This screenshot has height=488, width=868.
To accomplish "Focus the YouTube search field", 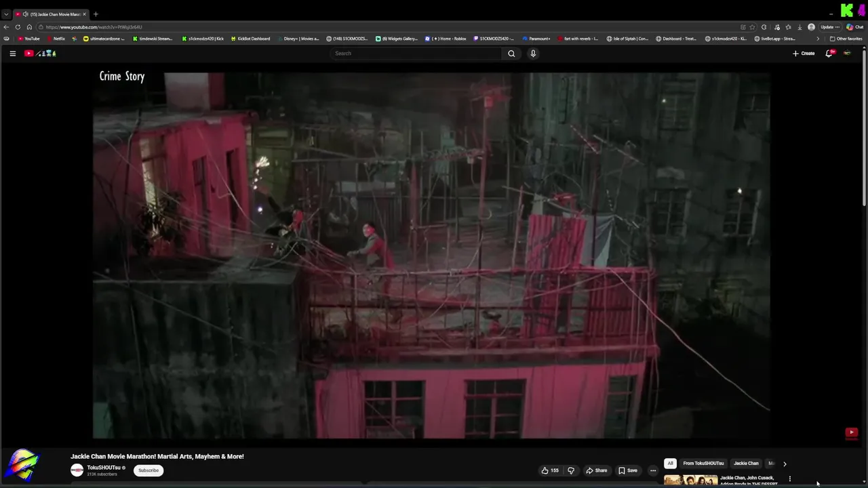I will click(x=416, y=54).
